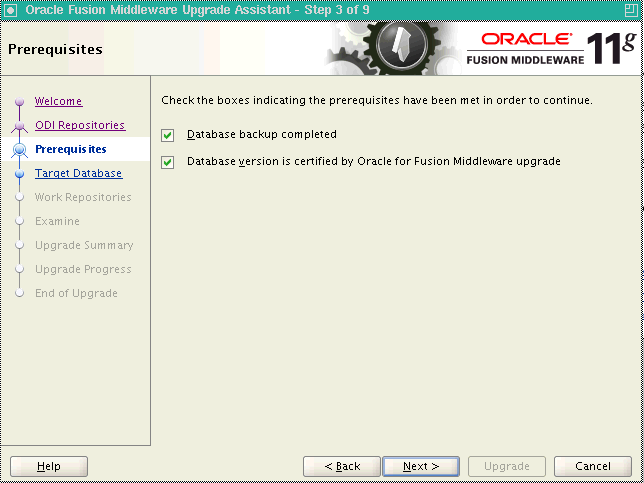Click the Work Repositories step bullet icon
The width and height of the screenshot is (644, 483).
(19, 198)
